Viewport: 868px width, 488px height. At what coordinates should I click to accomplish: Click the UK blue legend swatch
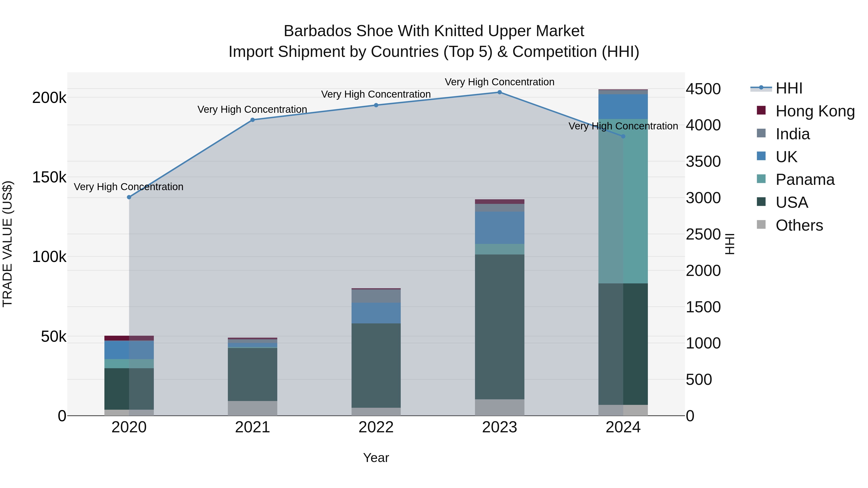[761, 156]
